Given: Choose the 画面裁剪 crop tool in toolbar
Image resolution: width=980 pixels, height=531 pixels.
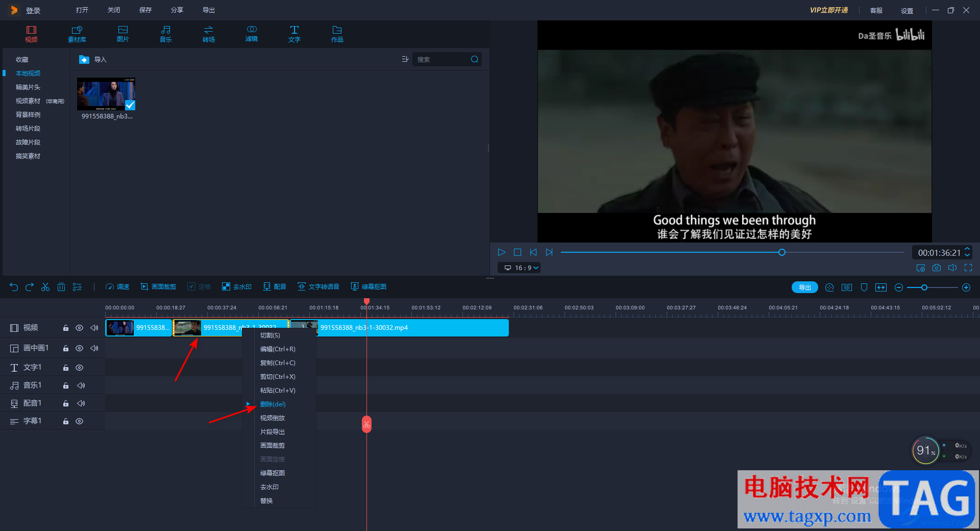Looking at the screenshot, I should [158, 287].
